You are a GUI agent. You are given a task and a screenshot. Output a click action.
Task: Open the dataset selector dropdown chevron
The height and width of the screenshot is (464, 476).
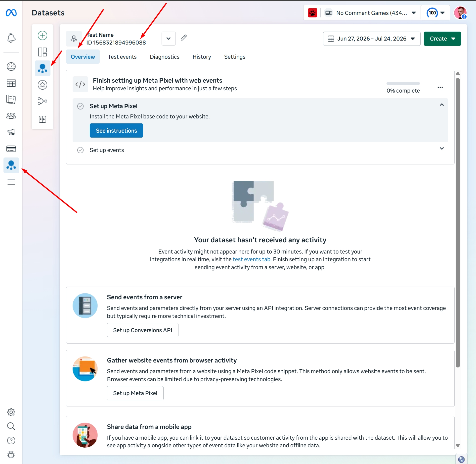click(169, 39)
